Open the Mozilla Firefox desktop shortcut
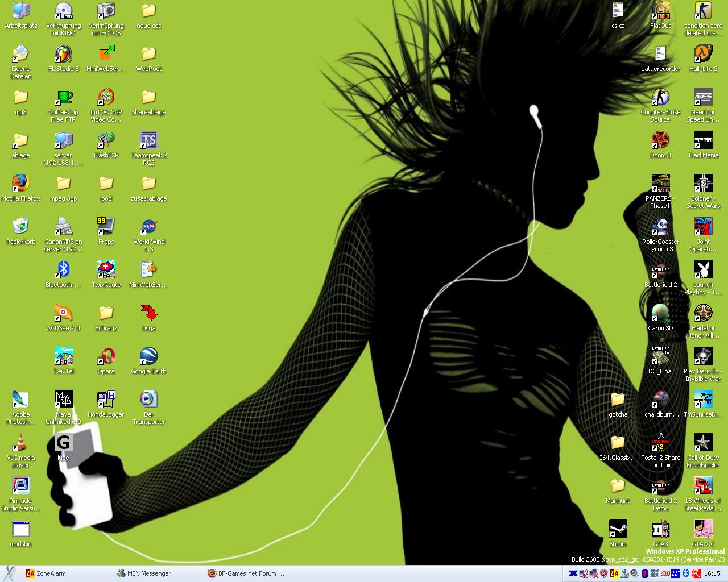 20,184
